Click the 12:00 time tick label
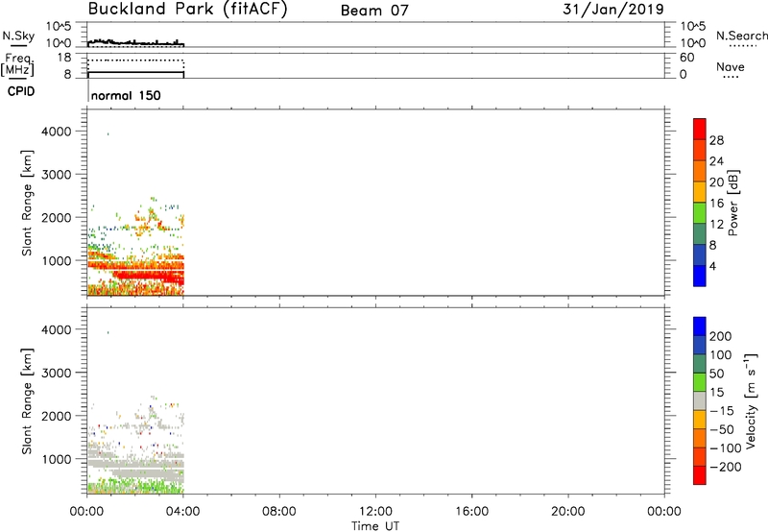This screenshot has height=532, width=768. [375, 512]
